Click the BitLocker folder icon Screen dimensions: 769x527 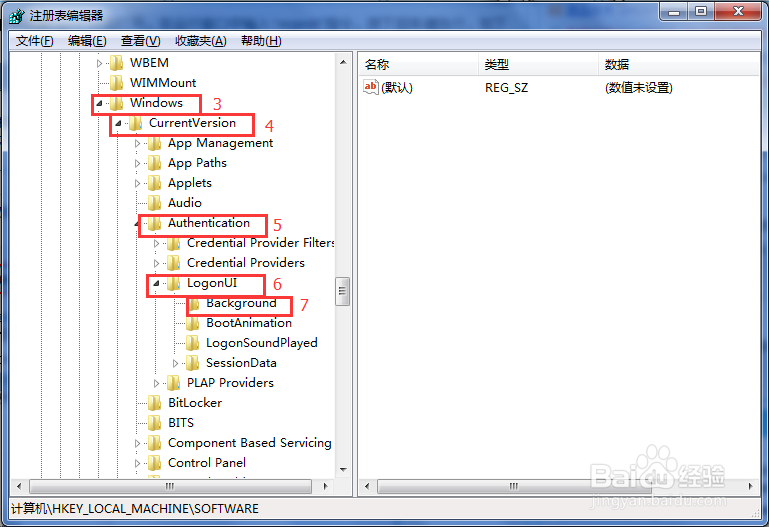[x=154, y=403]
